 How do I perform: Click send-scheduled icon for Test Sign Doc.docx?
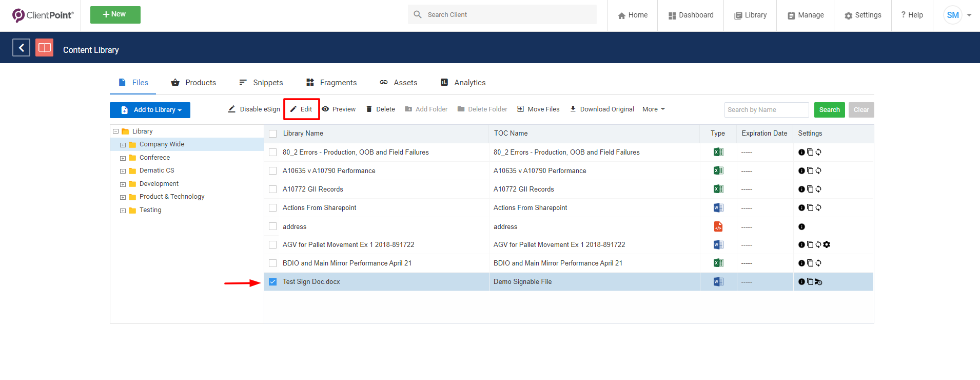pos(818,282)
